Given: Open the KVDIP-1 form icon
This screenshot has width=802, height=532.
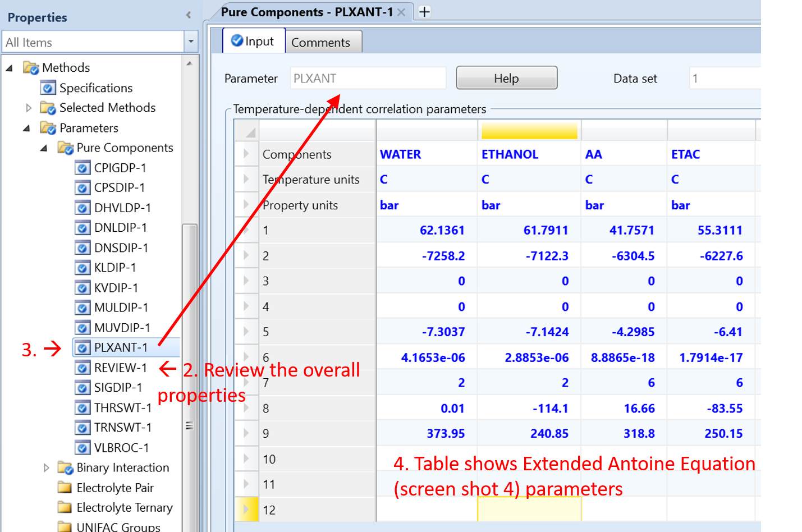Looking at the screenshot, I should pos(83,288).
